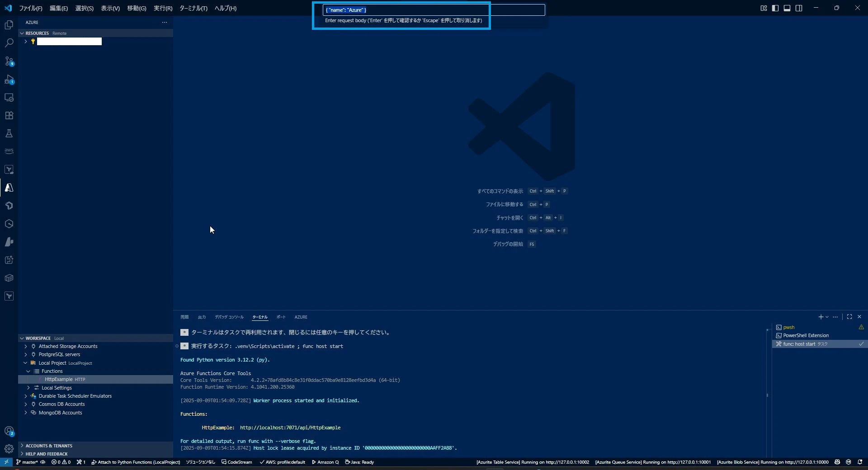Open the 実行(R) menu
Image resolution: width=868 pixels, height=470 pixels.
pyautogui.click(x=163, y=8)
